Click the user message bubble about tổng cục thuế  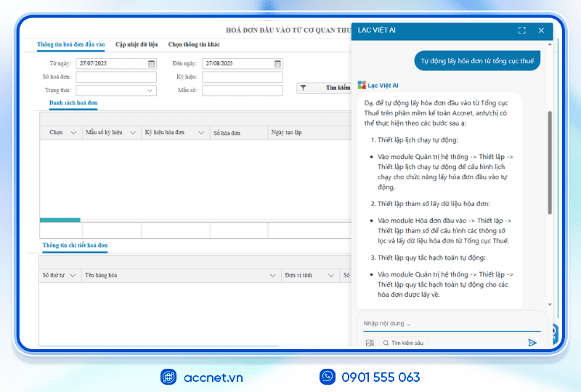click(x=477, y=61)
